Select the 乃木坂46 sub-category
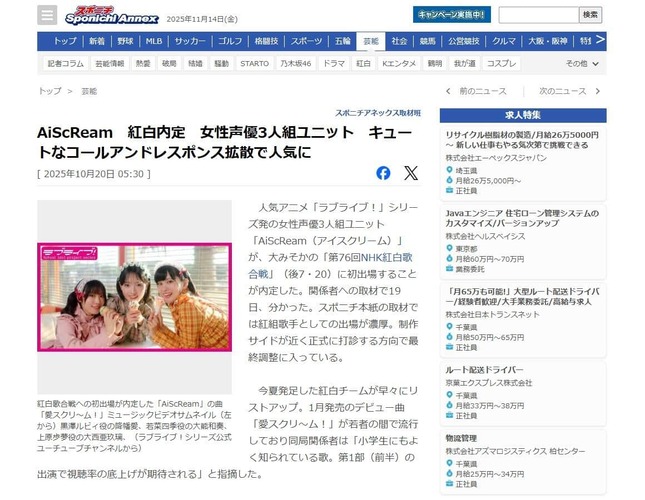 point(296,64)
